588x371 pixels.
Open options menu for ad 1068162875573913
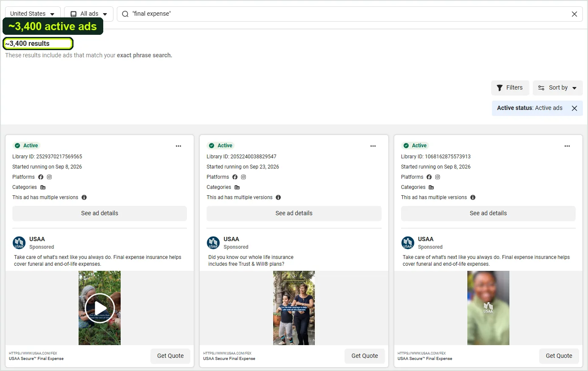coord(567,146)
